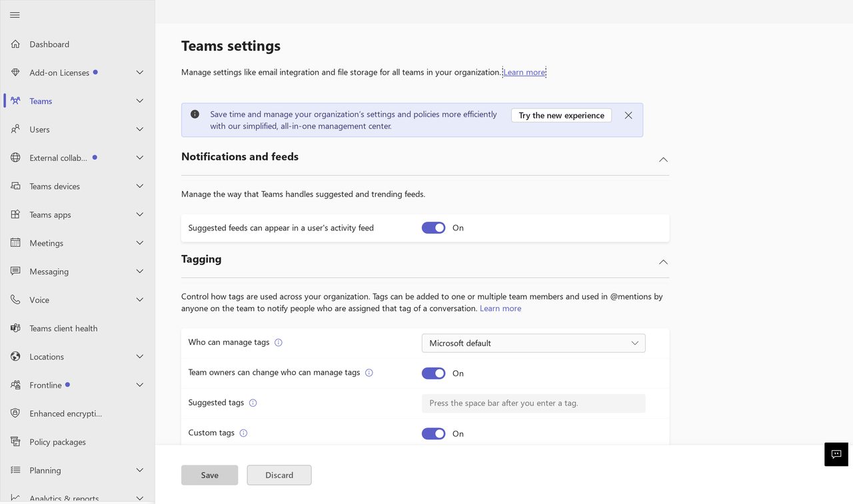Click the Locations globe icon

coord(15,356)
